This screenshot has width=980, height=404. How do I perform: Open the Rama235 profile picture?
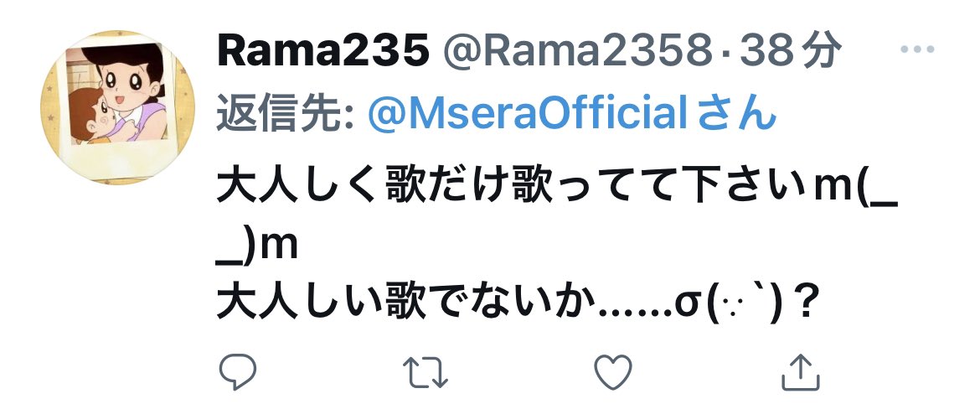coord(117,107)
